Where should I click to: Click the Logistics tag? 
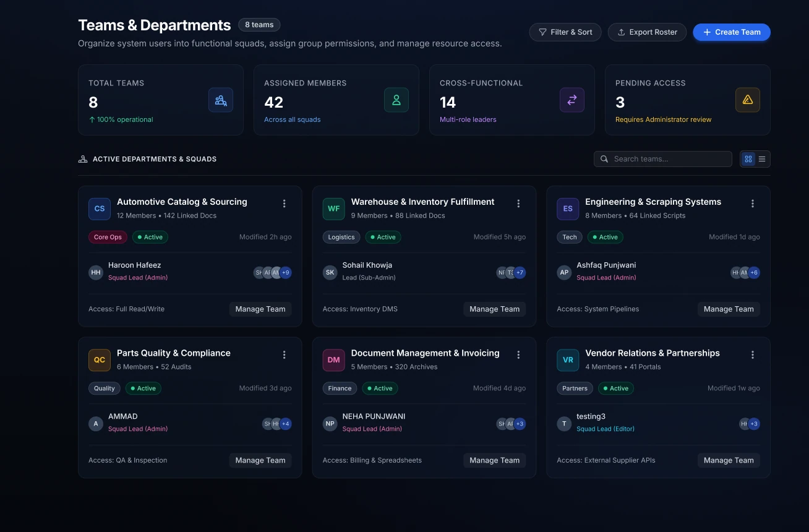341,237
